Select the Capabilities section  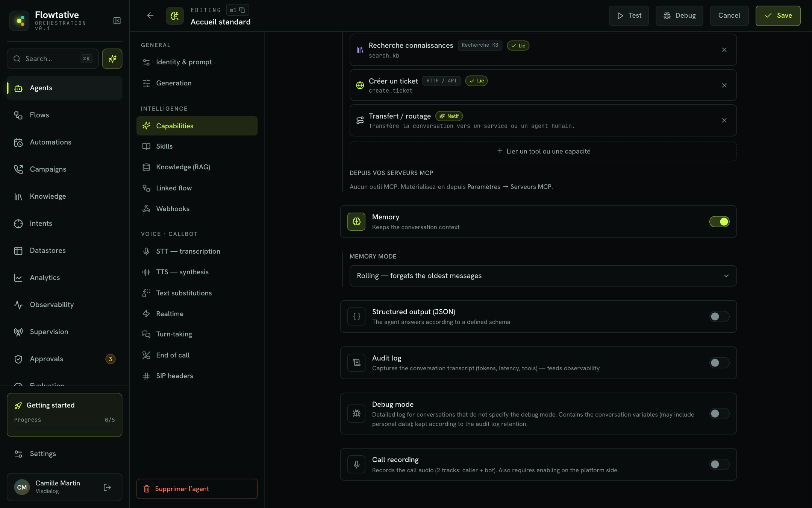197,126
